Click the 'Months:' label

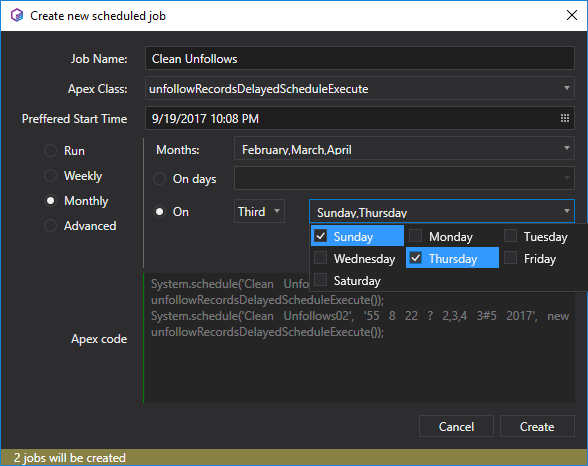[x=178, y=150]
